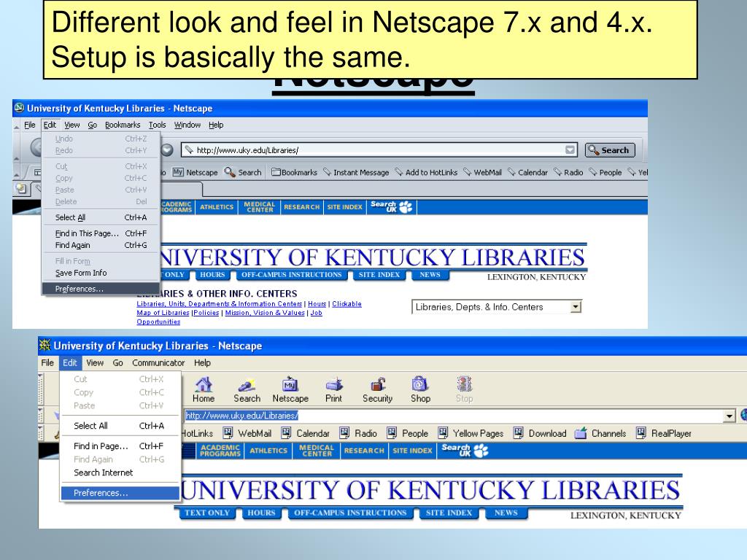
Task: Open Yellow Pages bookmark in lower window
Action: (471, 433)
